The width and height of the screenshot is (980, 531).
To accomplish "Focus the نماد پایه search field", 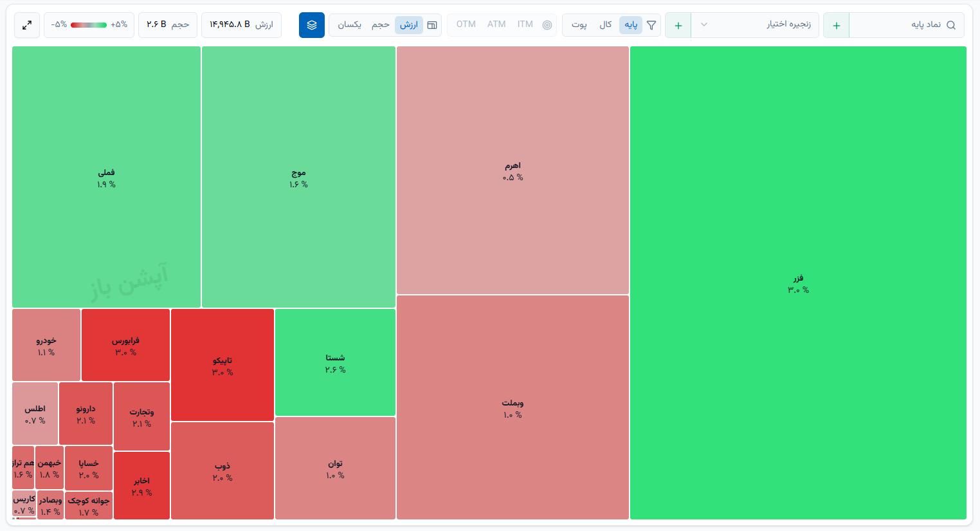I will 907,25.
